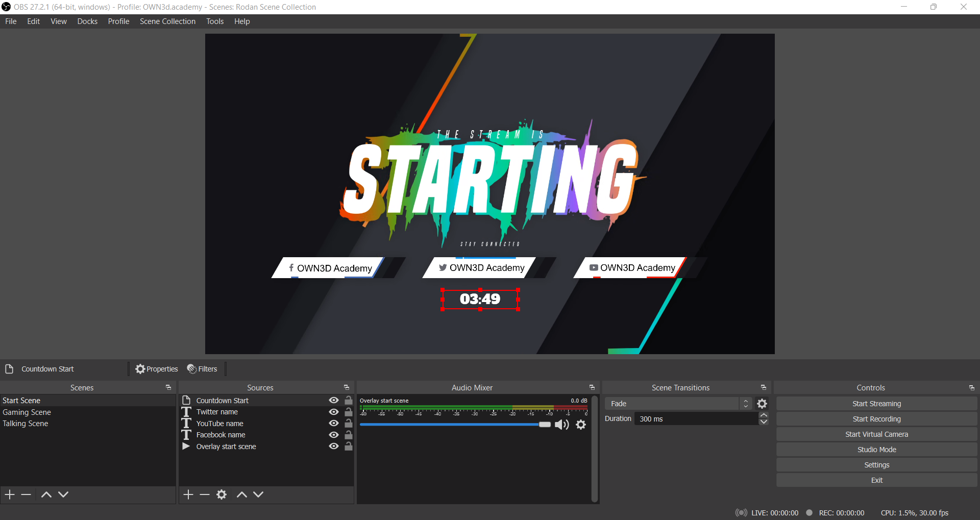This screenshot has width=980, height=520.
Task: Open the Fade transition dropdown
Action: pyautogui.click(x=678, y=404)
